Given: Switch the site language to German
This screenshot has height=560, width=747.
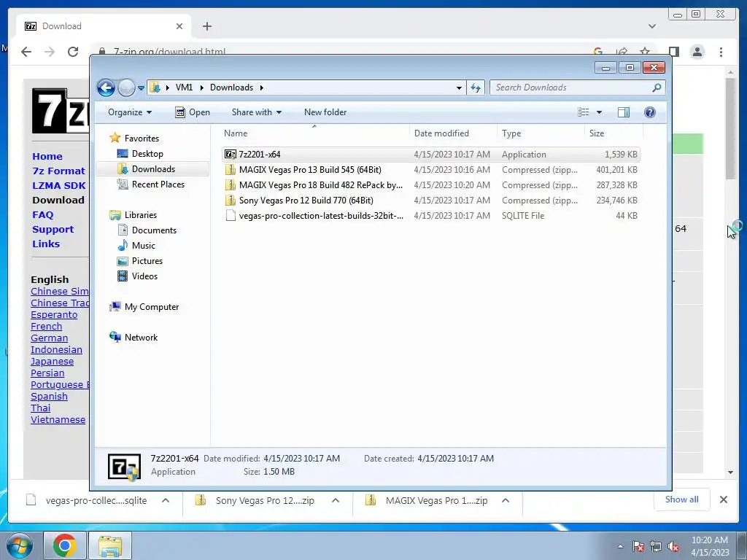Looking at the screenshot, I should click(x=49, y=338).
